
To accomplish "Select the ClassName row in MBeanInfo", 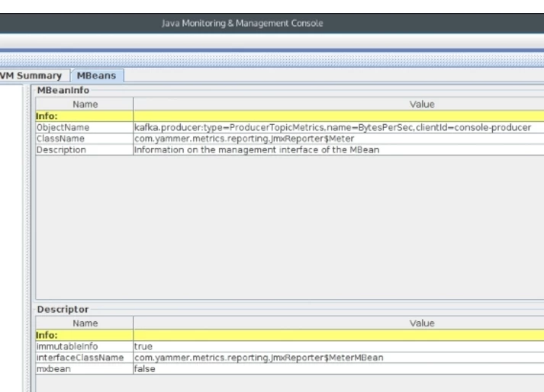I will point(290,138).
